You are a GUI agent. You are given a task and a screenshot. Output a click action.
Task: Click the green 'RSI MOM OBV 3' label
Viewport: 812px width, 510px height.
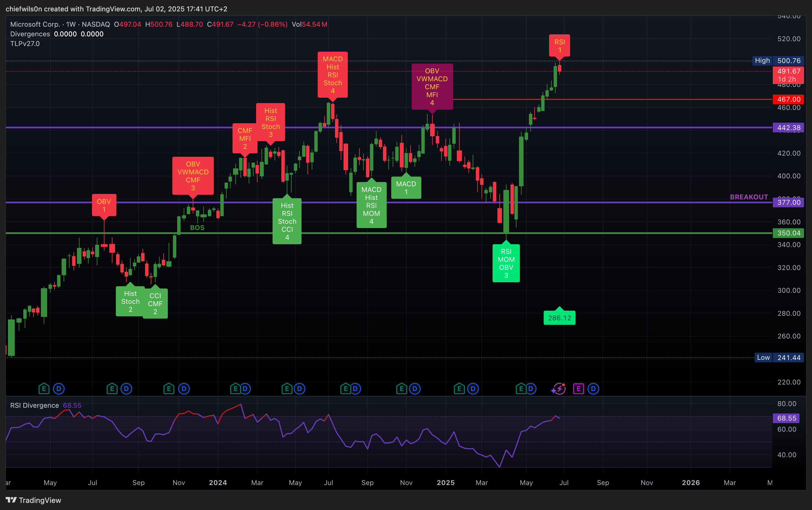(506, 263)
